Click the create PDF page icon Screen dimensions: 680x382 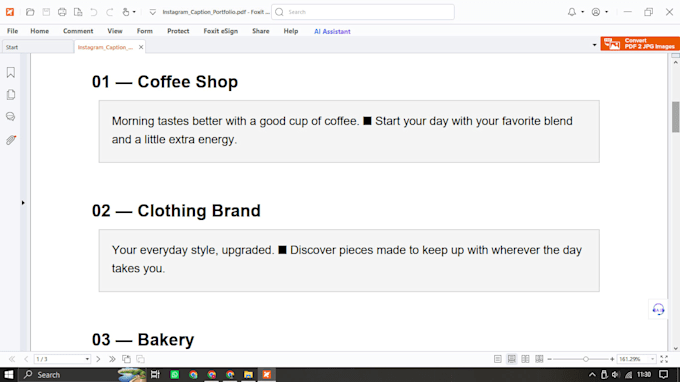tap(78, 12)
